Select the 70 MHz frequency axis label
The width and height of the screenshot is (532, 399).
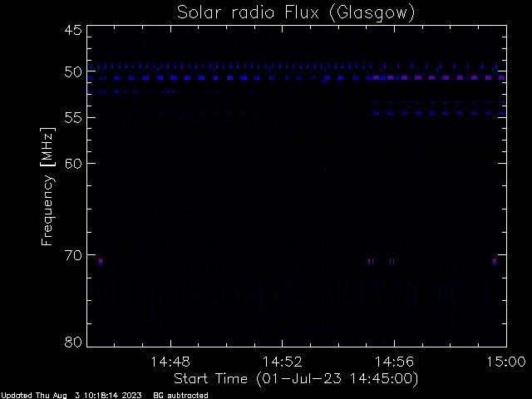(x=73, y=255)
